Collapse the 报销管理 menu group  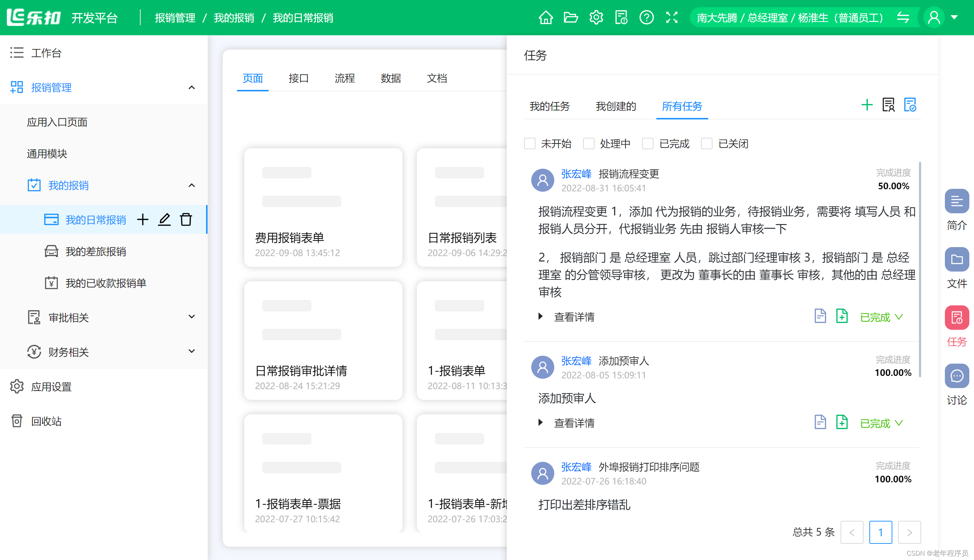click(x=191, y=88)
